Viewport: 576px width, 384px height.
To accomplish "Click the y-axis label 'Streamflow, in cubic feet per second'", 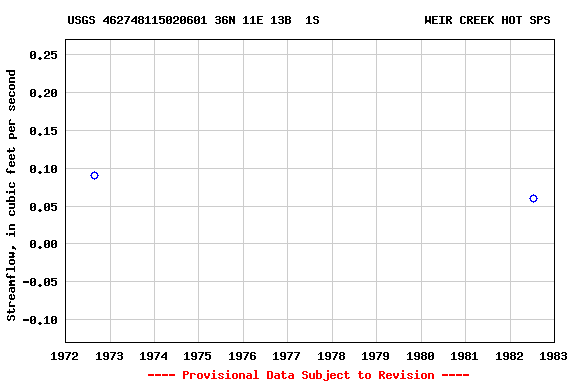I will coord(11,195).
